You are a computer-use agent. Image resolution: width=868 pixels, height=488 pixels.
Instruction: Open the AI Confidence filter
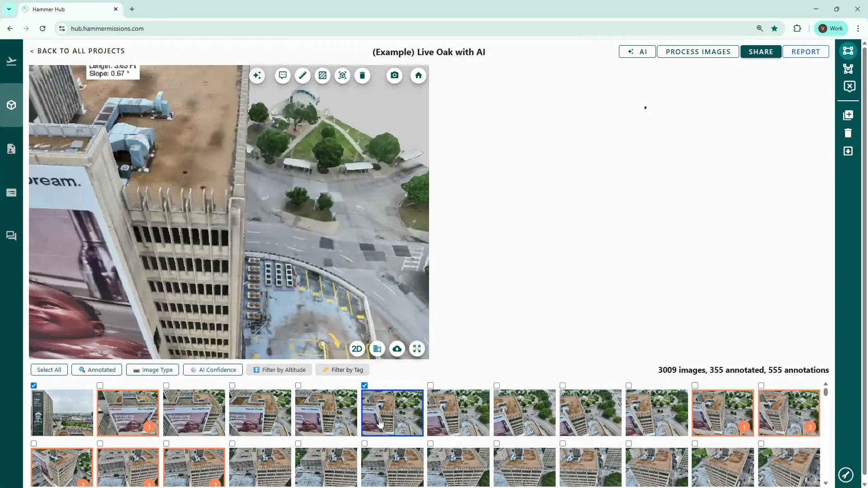213,370
